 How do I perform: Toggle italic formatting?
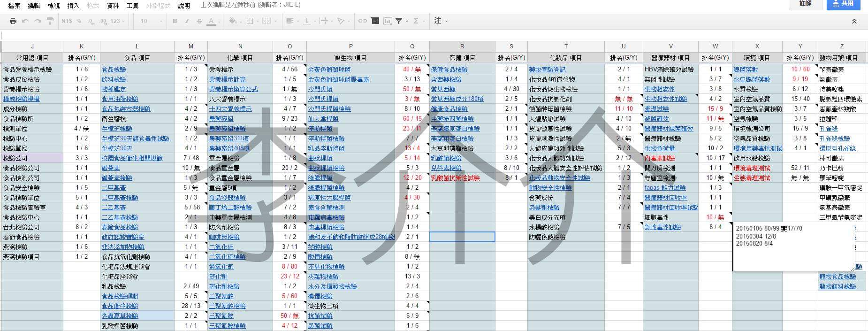click(187, 21)
